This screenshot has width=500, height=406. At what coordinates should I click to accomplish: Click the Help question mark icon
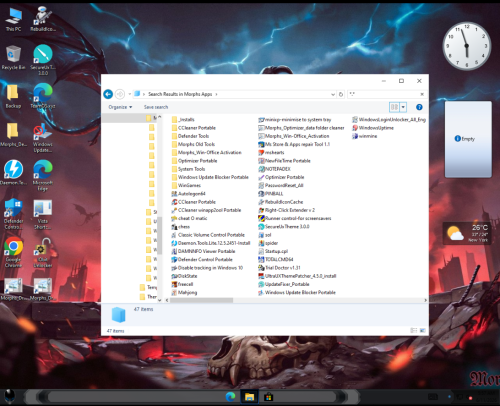tap(419, 107)
